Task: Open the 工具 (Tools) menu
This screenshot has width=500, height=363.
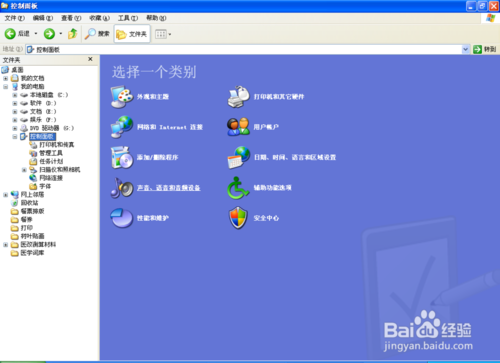Action: click(128, 18)
